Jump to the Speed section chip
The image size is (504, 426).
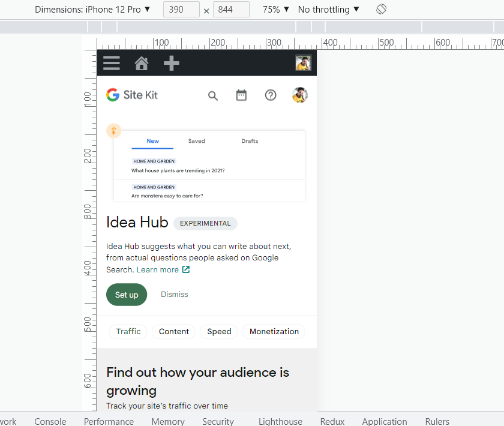tap(219, 331)
